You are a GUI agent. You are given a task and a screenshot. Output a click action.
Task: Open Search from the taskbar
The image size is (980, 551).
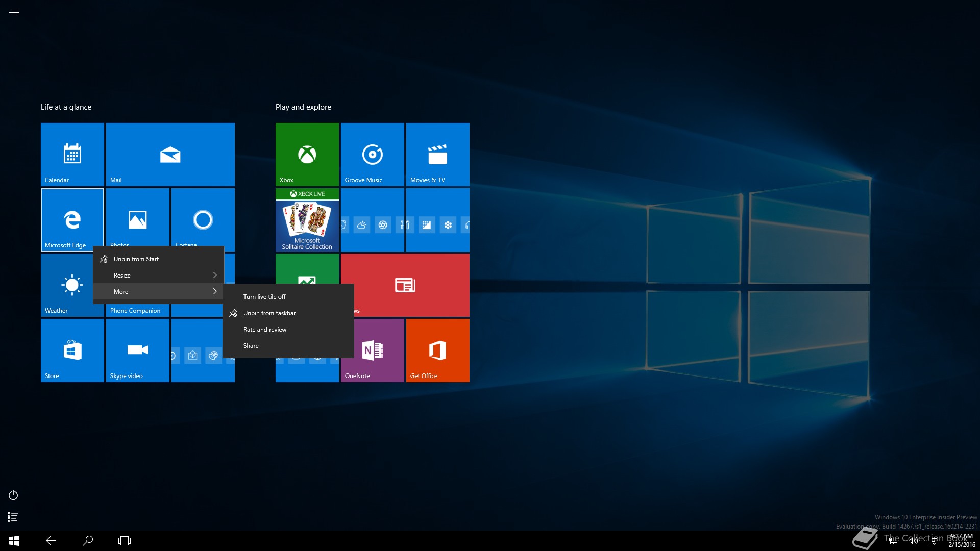88,541
